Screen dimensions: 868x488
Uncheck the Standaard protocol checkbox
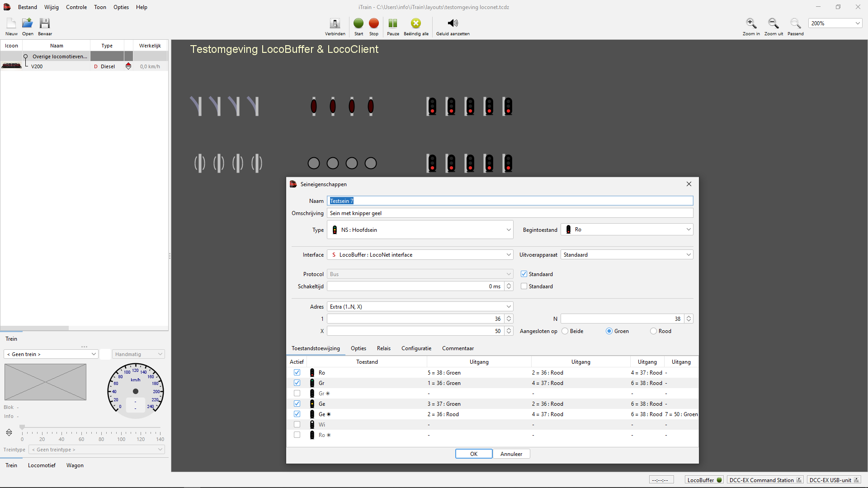pos(524,274)
